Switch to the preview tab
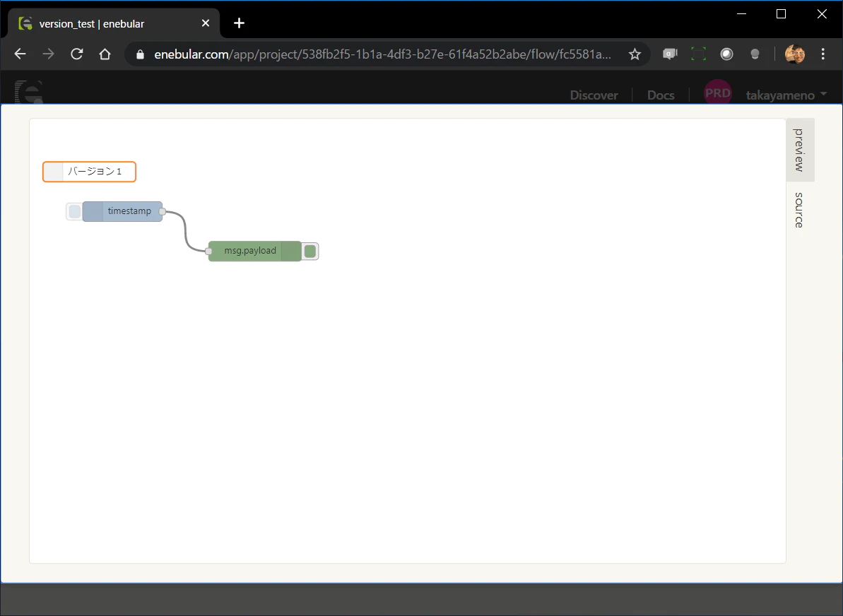This screenshot has height=616, width=843. [x=799, y=150]
